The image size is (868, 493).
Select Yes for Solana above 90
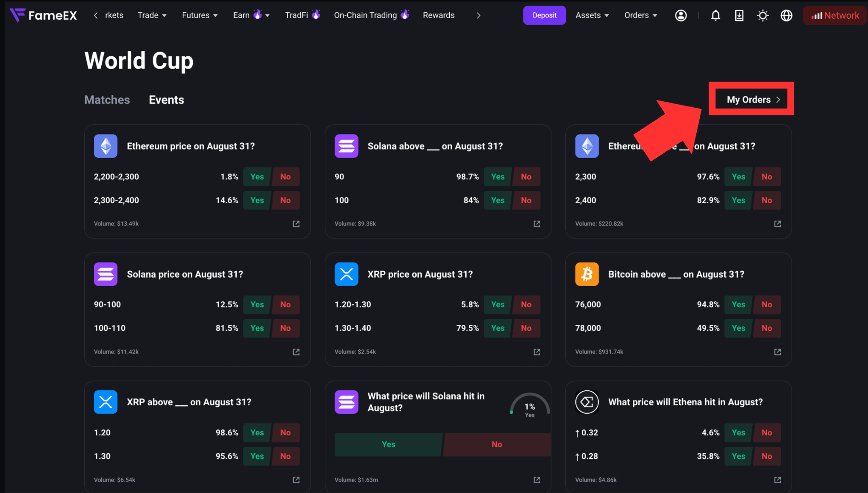coord(498,177)
